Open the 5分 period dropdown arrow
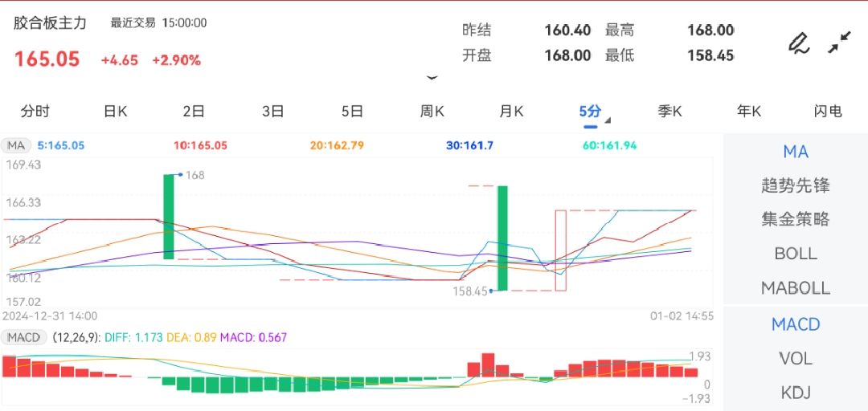 click(608, 120)
